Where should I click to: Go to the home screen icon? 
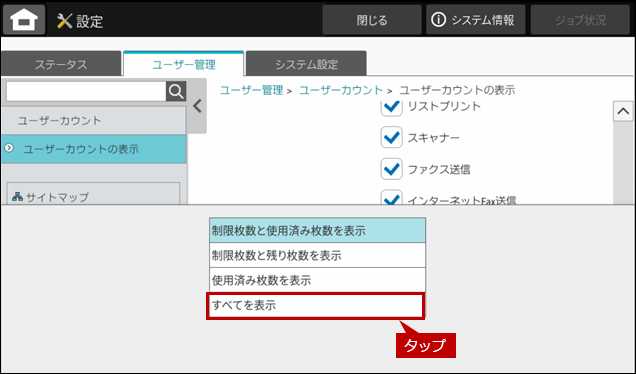click(24, 19)
